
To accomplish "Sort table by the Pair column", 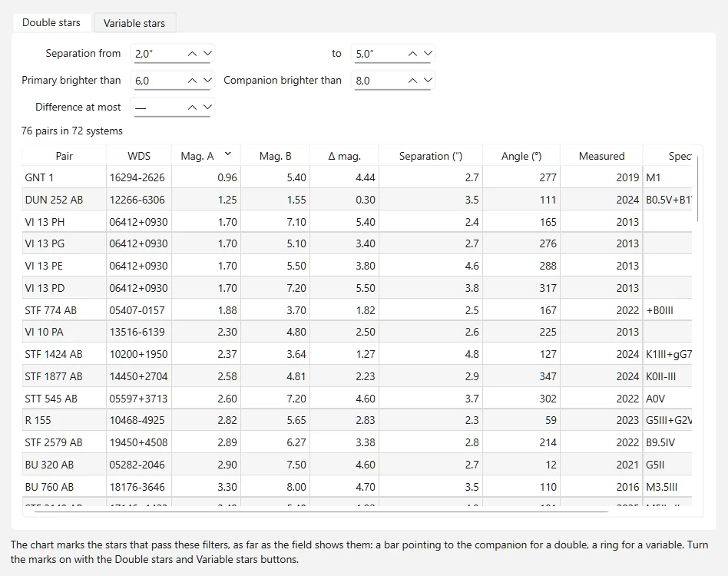I will click(64, 156).
